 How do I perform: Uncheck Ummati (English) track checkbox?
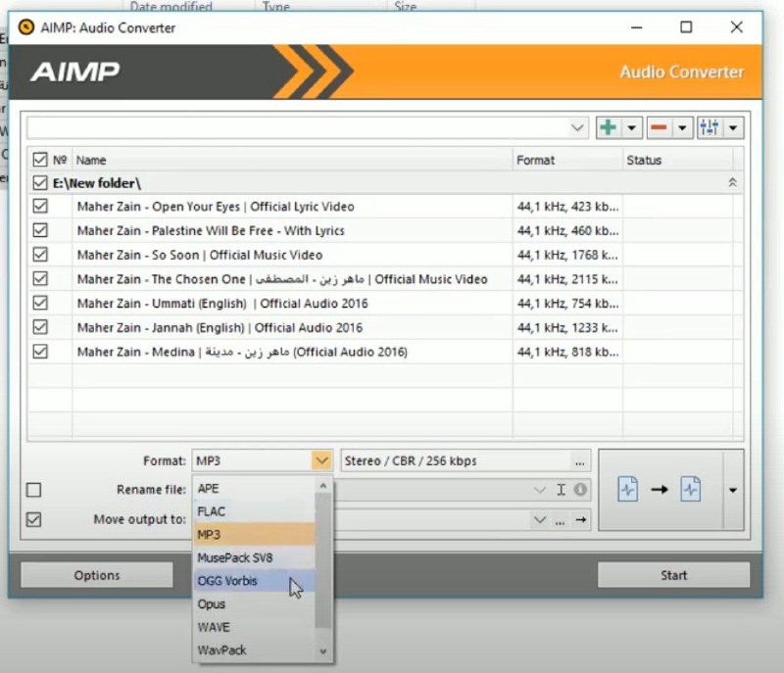coord(40,303)
